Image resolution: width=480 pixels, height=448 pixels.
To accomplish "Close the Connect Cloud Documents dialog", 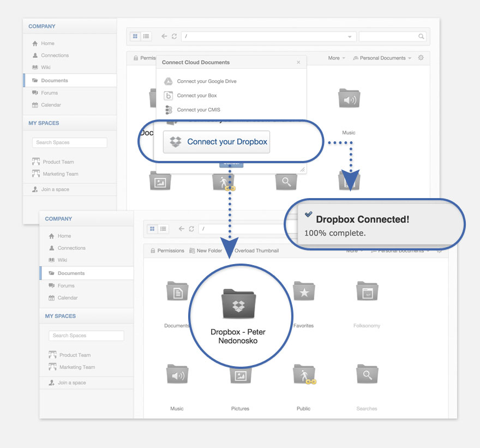I will pyautogui.click(x=298, y=62).
